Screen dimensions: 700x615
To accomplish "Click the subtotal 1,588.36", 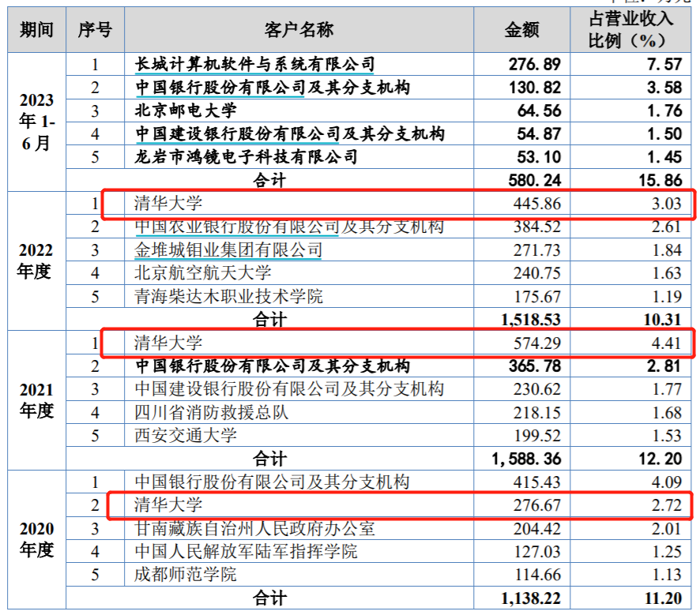I will pos(526,459).
